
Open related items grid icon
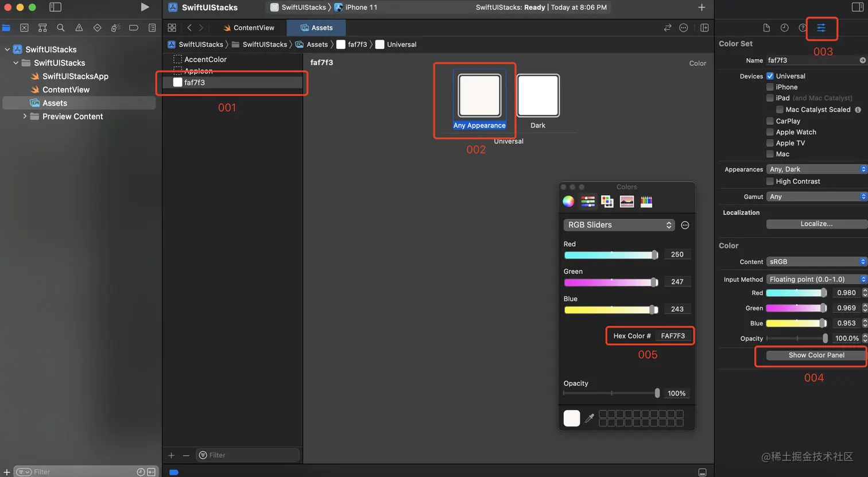pos(172,28)
